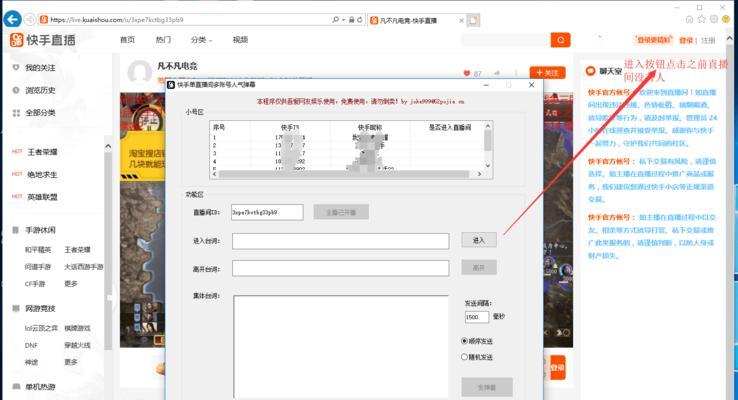This screenshot has width=738, height=400.
Task: Open 王者荣耀 under HOT
Action: (x=42, y=152)
